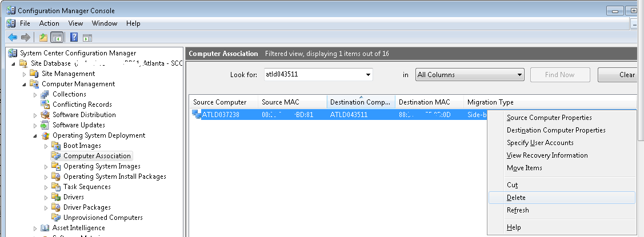Click the Configuration Manager icon beside File menu
644x237 pixels.
click(x=11, y=23)
